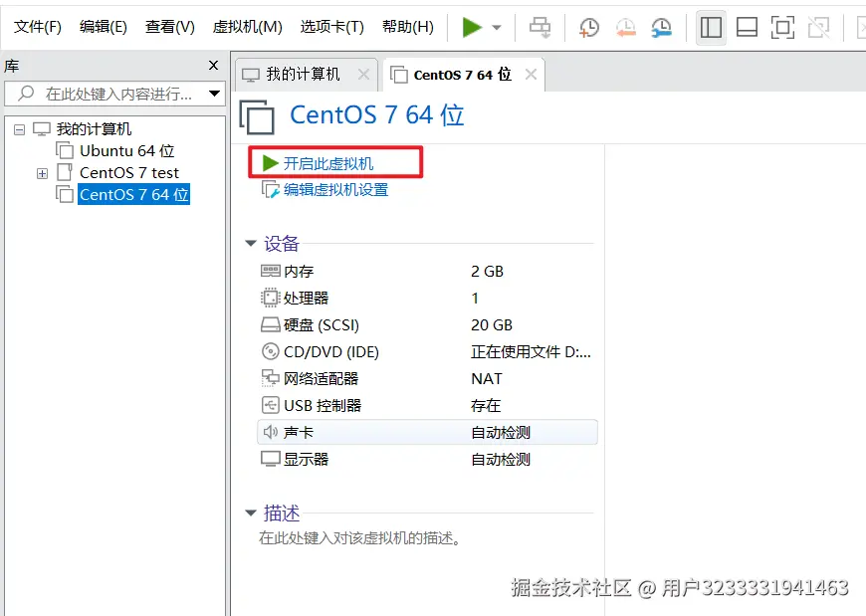Select the 显示器 device row
The height and width of the screenshot is (616, 866).
427,459
